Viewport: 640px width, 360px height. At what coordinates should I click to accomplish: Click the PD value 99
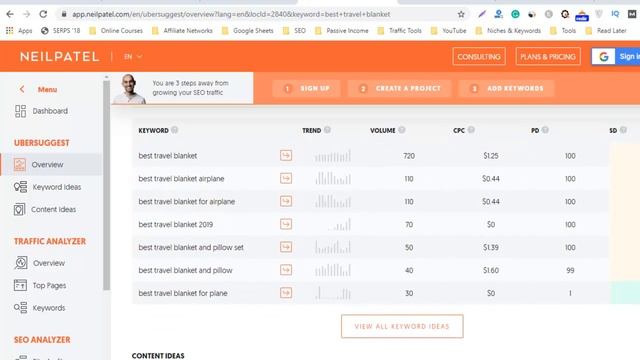(x=570, y=270)
